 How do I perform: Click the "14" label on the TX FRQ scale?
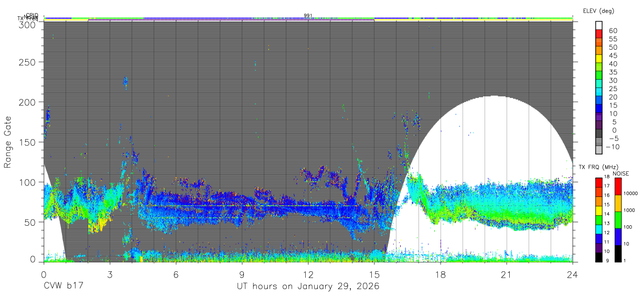(607, 214)
